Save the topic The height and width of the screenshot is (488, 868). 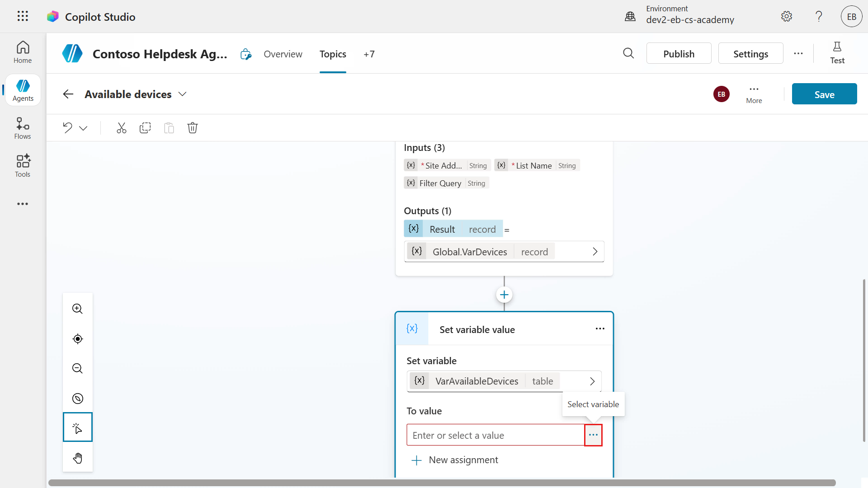[824, 94]
